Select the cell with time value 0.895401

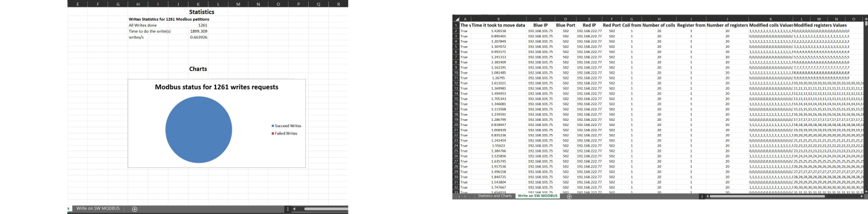point(498,36)
